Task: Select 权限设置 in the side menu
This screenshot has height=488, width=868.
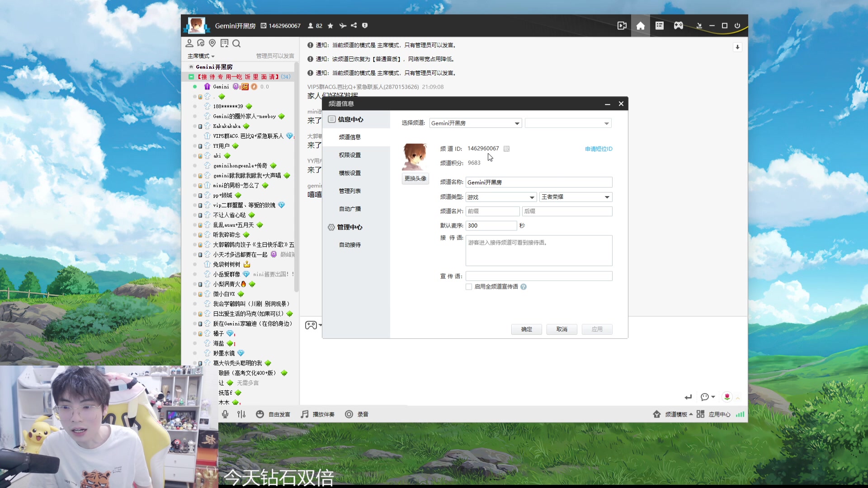Action: point(350,155)
